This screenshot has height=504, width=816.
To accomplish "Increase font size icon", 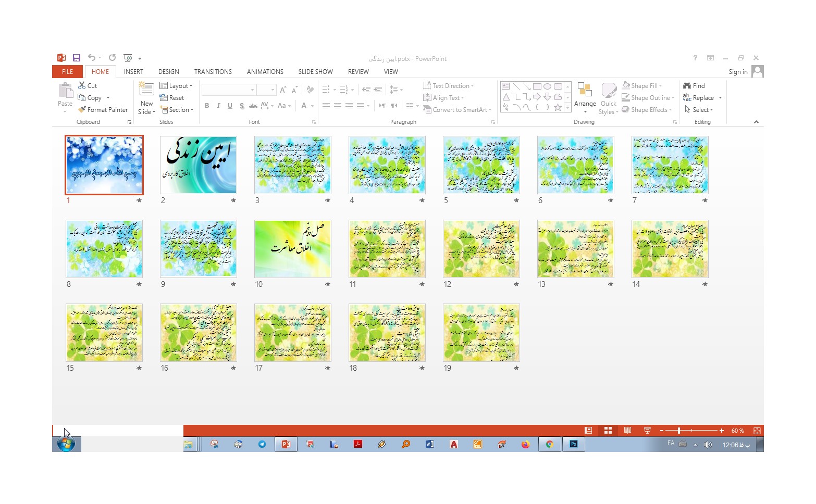I will click(283, 90).
